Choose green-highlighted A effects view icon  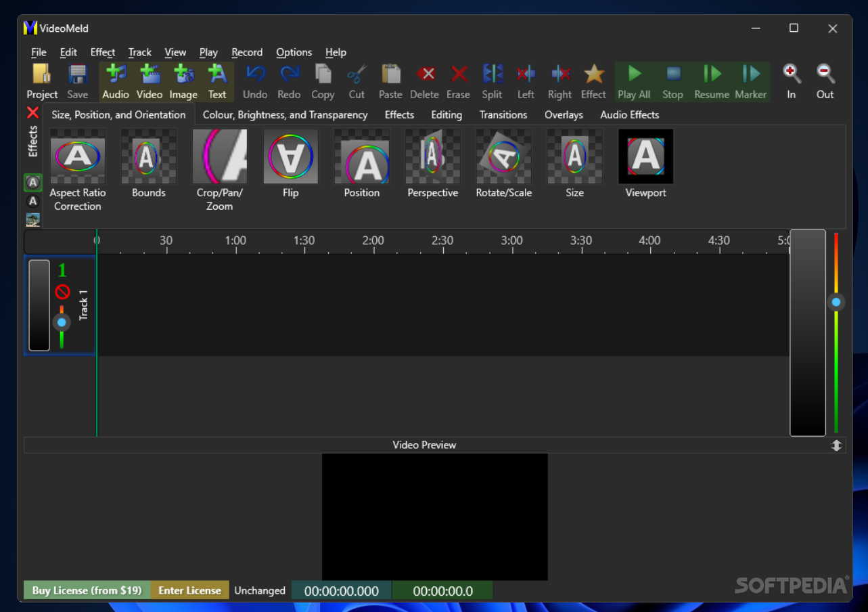32,183
